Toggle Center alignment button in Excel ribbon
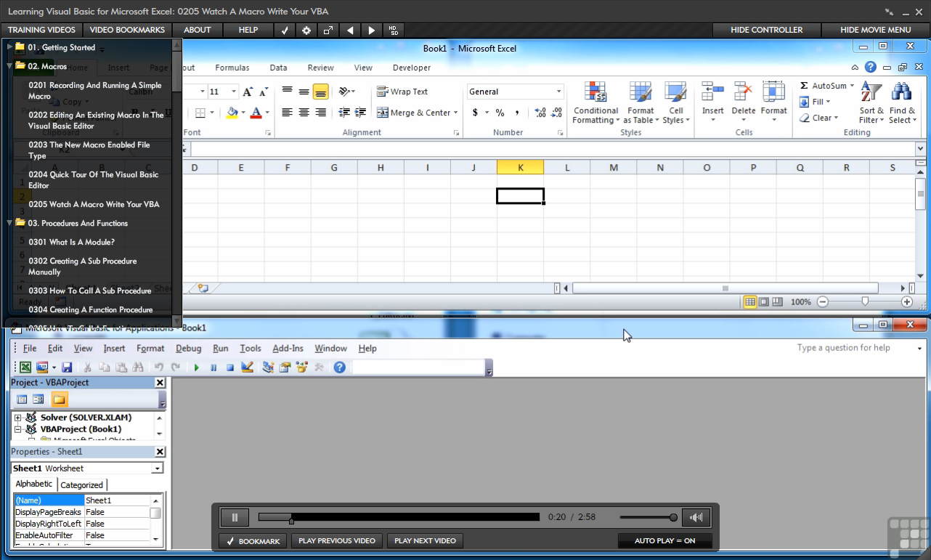Image resolution: width=931 pixels, height=560 pixels. point(304,113)
